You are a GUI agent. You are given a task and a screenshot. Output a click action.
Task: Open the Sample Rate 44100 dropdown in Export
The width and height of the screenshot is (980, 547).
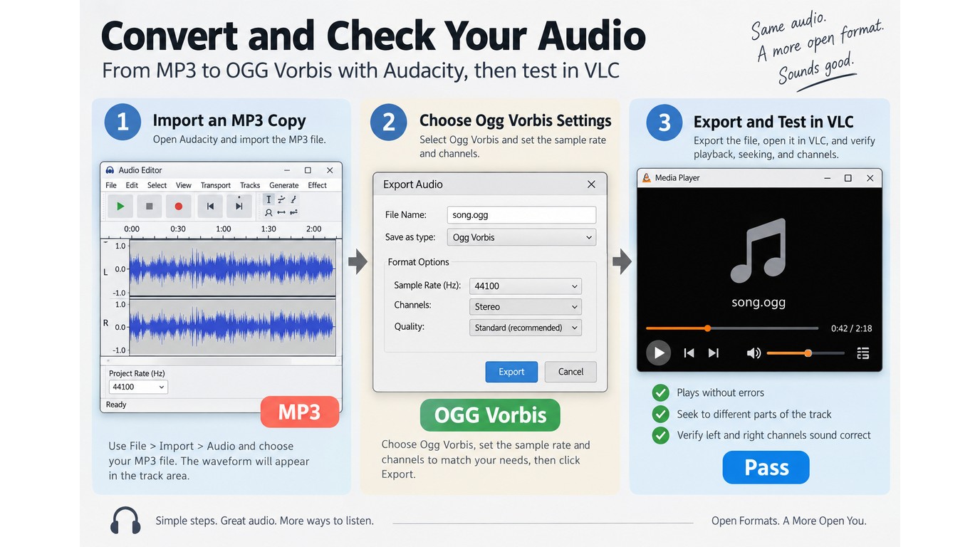click(x=526, y=286)
